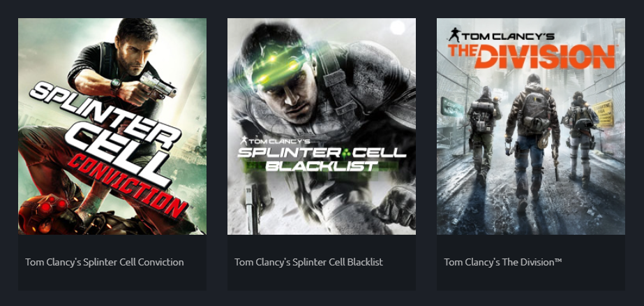
Task: Click the yellow warning sign on Division cover
Action: pyautogui.click(x=603, y=113)
